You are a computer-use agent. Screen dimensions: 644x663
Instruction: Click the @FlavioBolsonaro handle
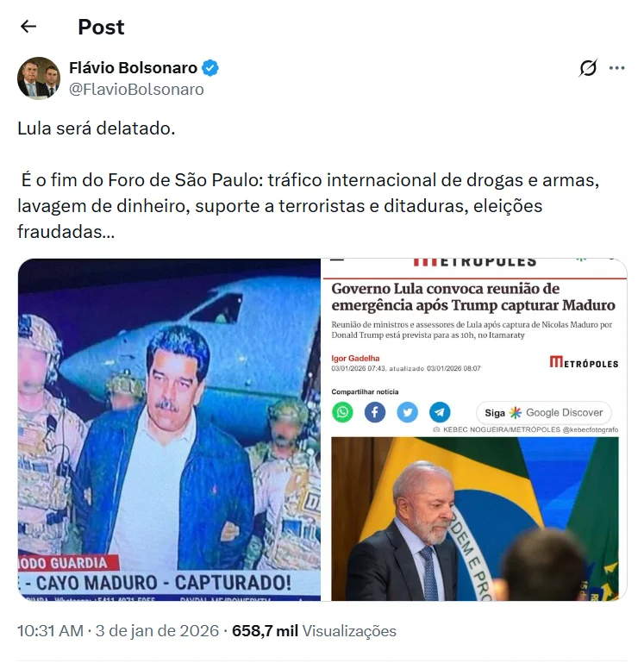click(x=136, y=90)
